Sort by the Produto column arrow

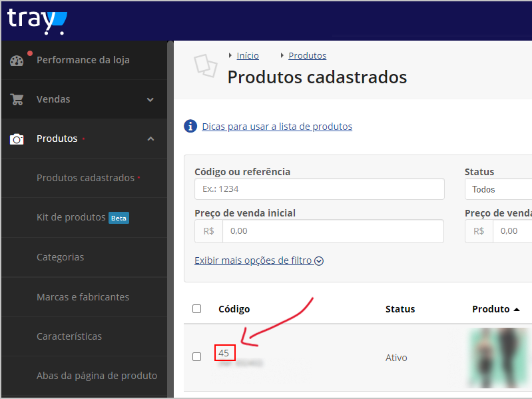[x=517, y=310]
